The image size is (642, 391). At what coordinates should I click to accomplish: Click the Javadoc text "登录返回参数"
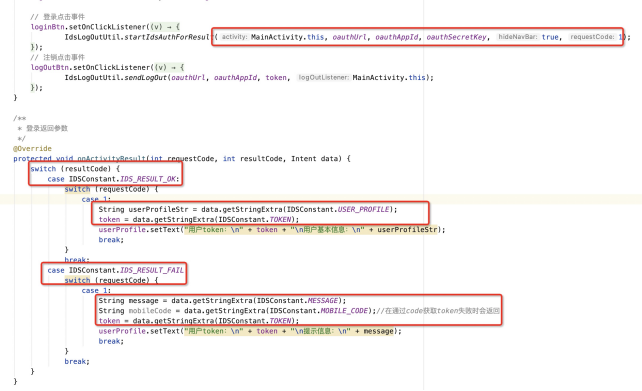pyautogui.click(x=47, y=129)
